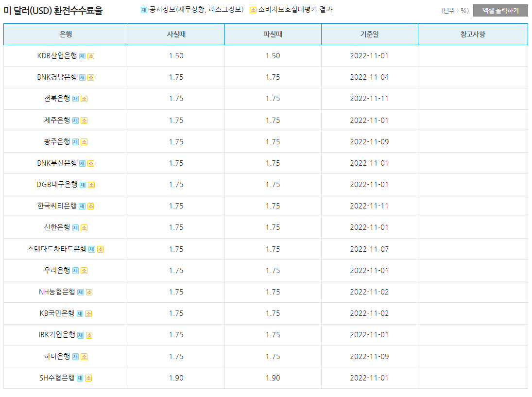Click 소비자보호 (소) icon beside 신한은행
Screen dimensions: 532x397
[x=84, y=227]
